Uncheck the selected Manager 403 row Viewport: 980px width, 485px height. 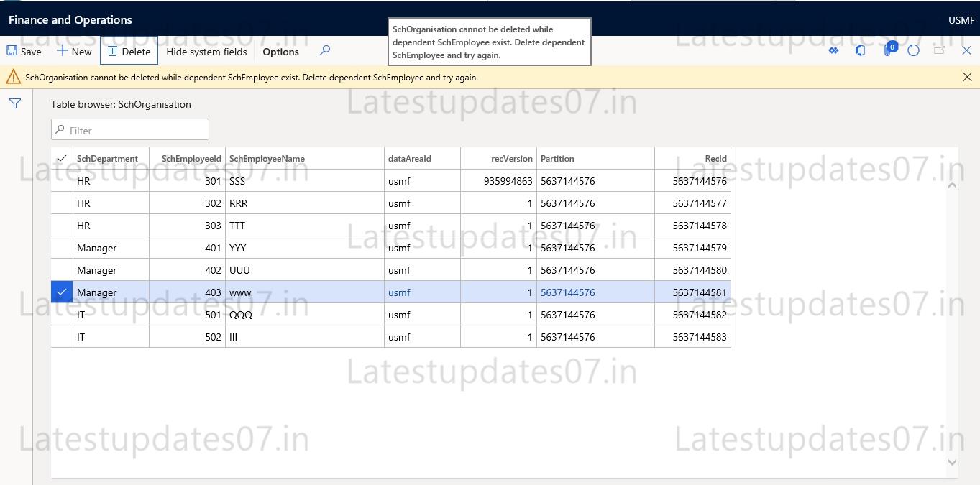61,292
